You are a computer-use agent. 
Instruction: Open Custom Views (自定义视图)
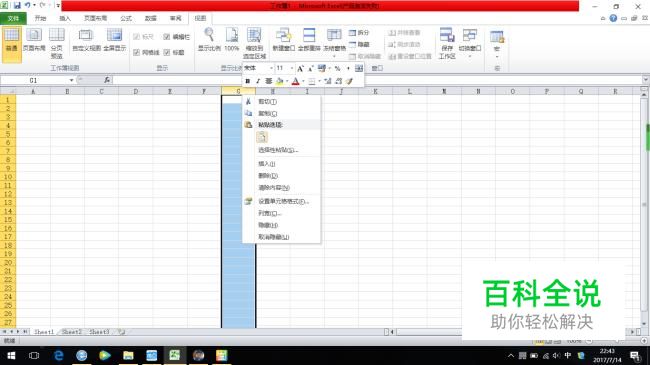[86, 41]
